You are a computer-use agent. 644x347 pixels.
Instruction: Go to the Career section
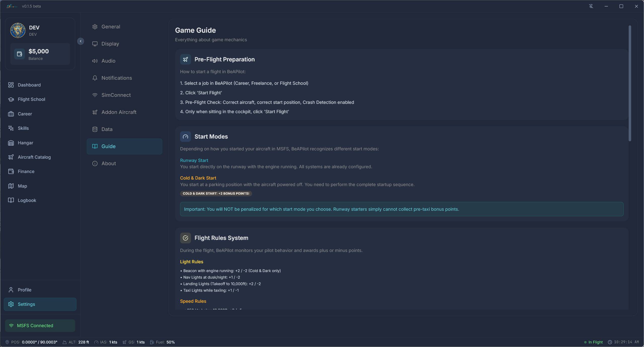[25, 114]
